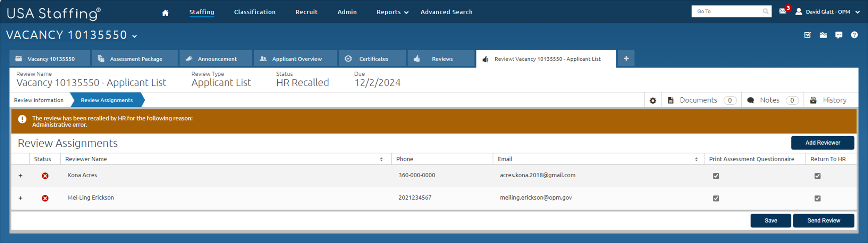
Task: Click the USA Staffing logo
Action: [x=54, y=13]
